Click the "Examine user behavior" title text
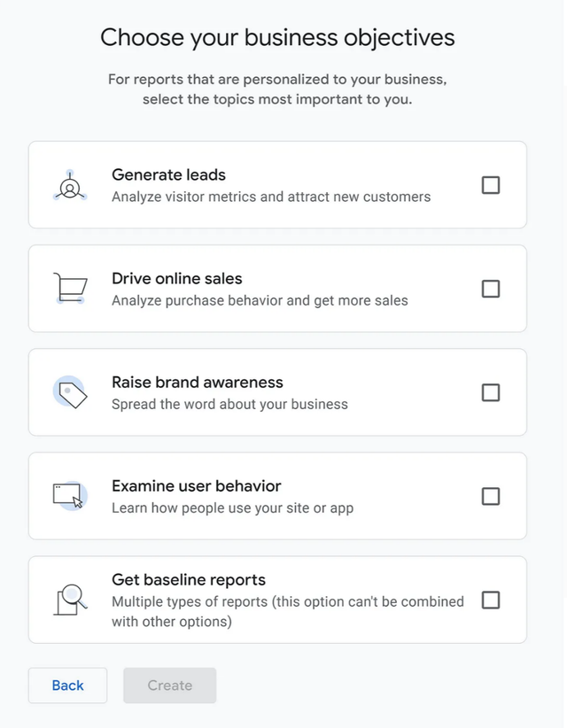The height and width of the screenshot is (728, 567). point(196,486)
